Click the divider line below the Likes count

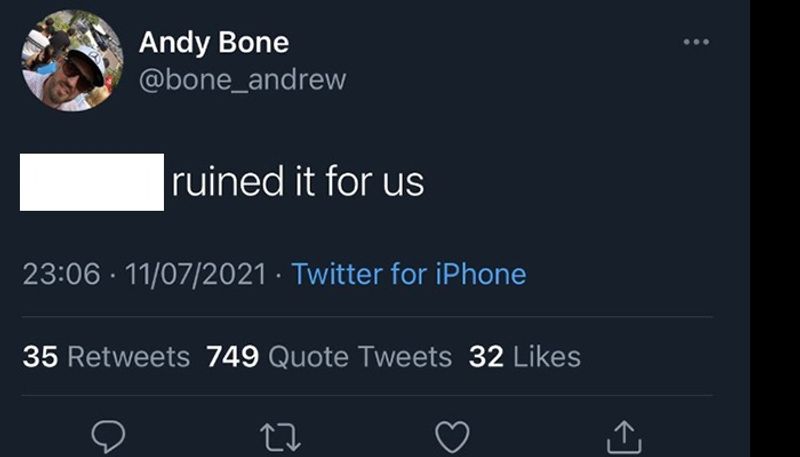click(x=368, y=395)
